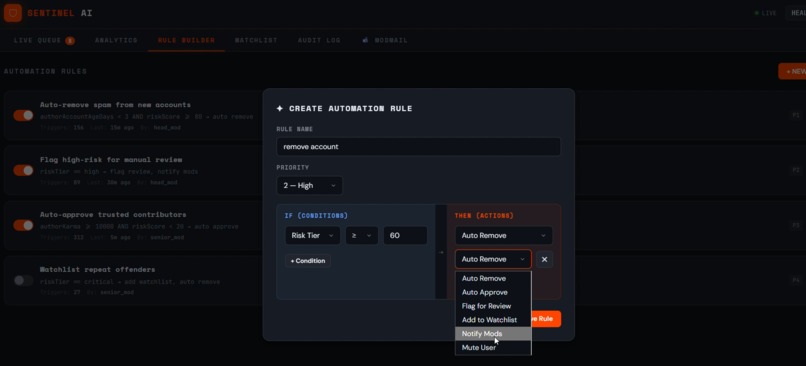Toggle Auto-approve trusted contributors rule switch
806x366 pixels.
pos(23,225)
